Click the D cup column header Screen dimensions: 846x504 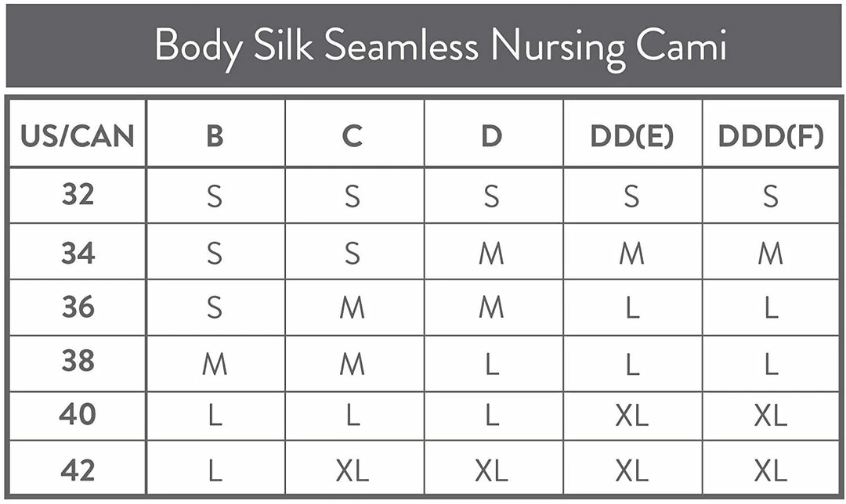491,136
